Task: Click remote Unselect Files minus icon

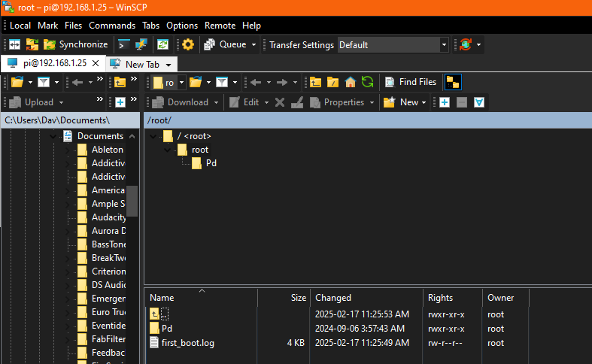Action: [x=462, y=102]
